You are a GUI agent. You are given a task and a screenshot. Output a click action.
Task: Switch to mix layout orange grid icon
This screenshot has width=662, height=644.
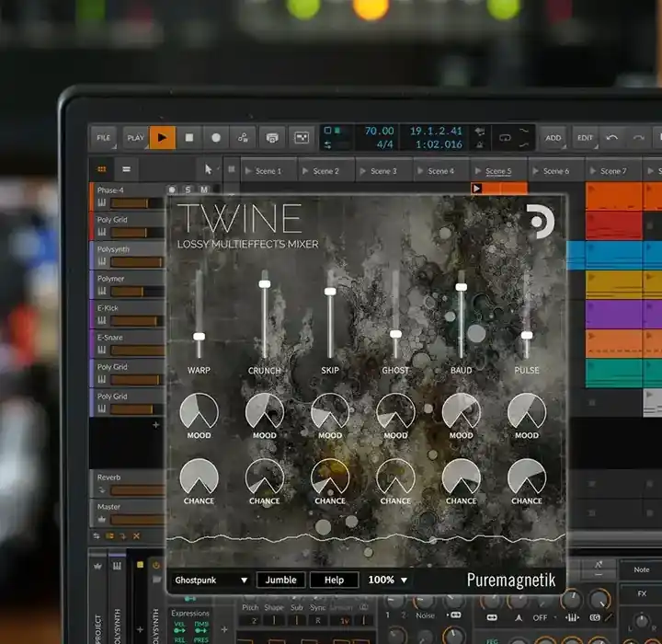pyautogui.click(x=102, y=169)
